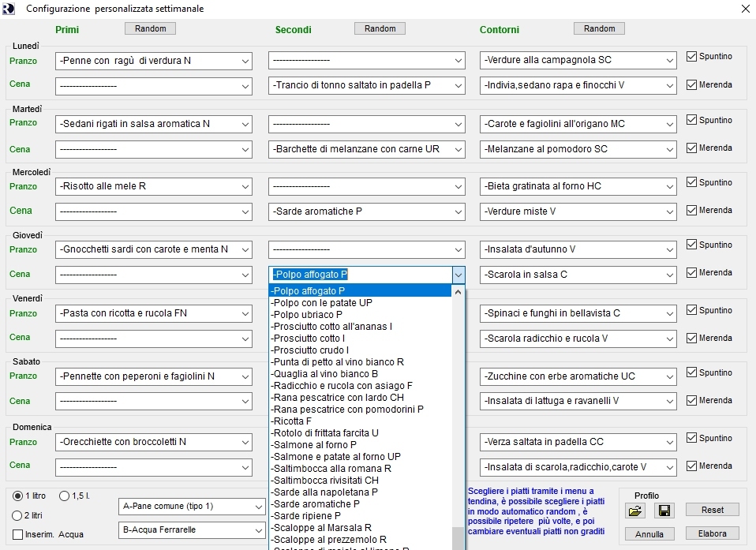
Task: Click the Elabora button
Action: pyautogui.click(x=712, y=533)
